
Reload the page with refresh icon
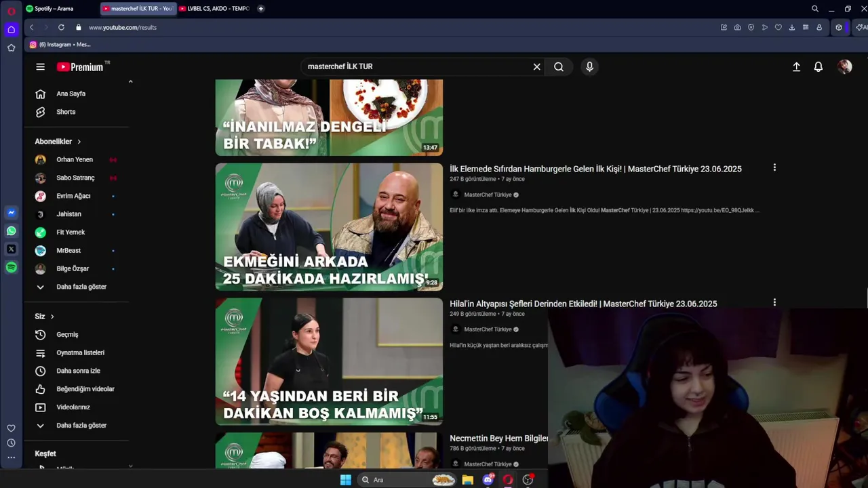(61, 27)
